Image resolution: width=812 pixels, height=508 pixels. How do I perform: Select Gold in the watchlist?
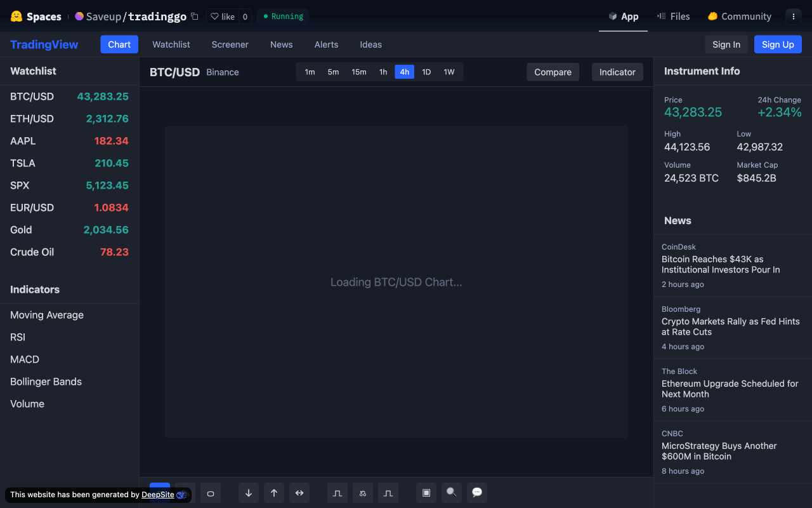(x=69, y=230)
